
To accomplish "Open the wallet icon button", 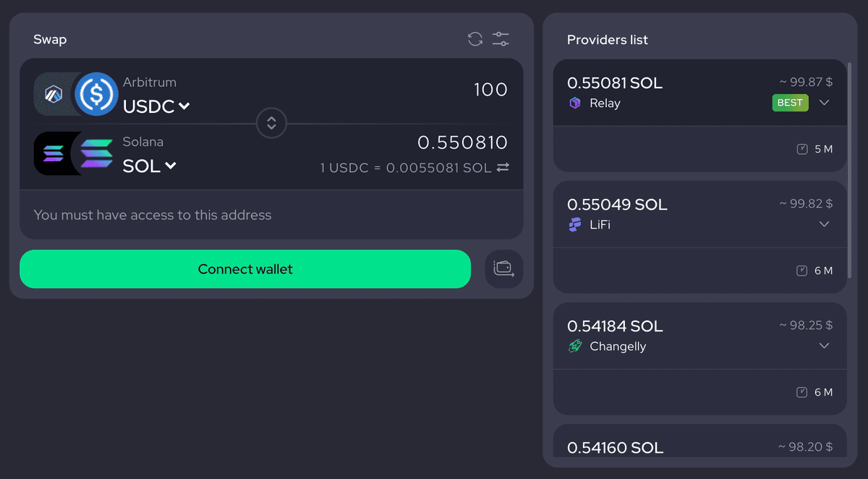I will coord(503,269).
